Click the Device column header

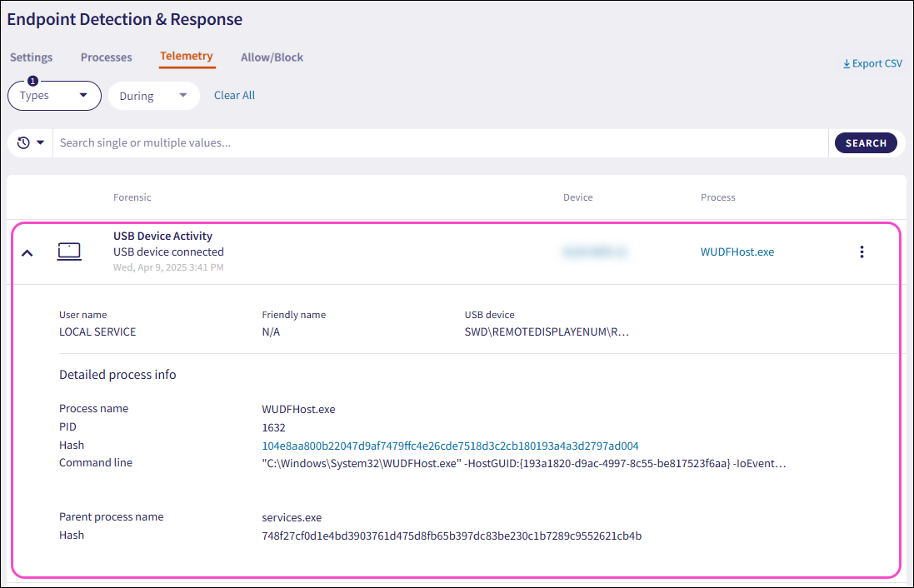tap(577, 197)
